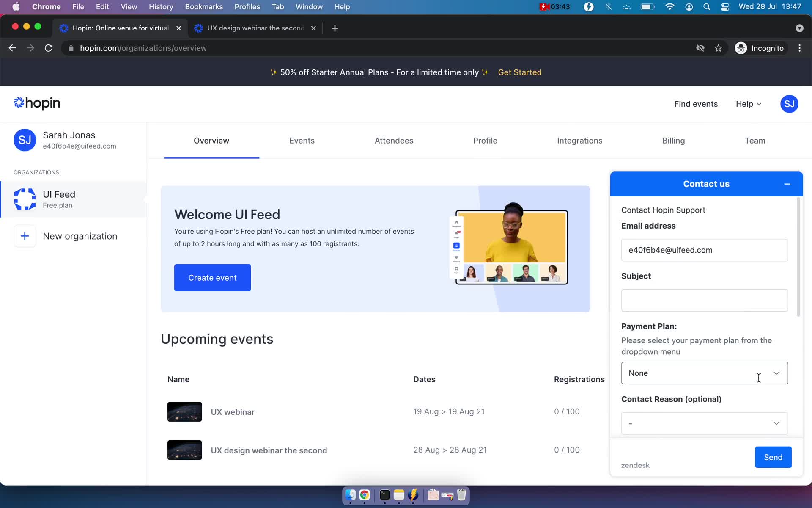Click the zendesk label in widget
The width and height of the screenshot is (812, 508).
point(635,465)
